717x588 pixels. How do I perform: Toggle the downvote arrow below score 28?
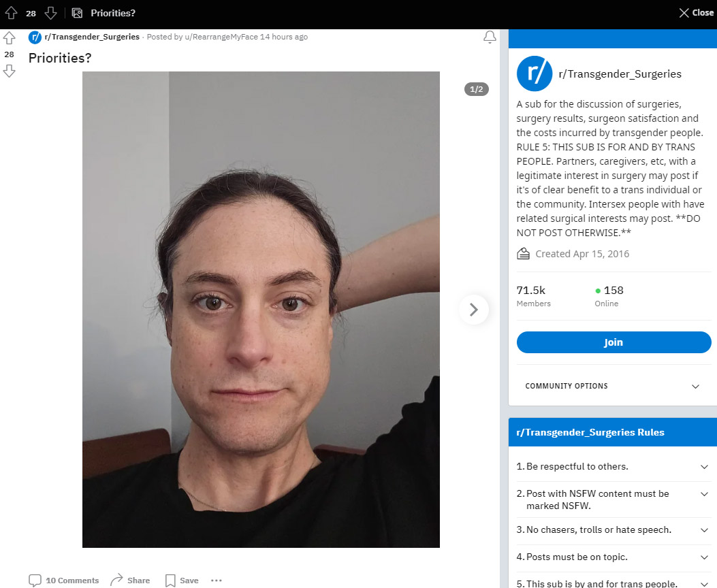9,71
